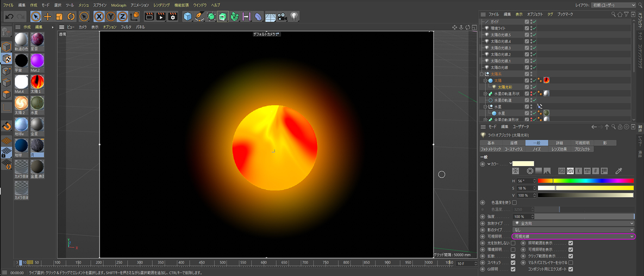The height and width of the screenshot is (276, 644).
Task: Enable the 色温度を使う checkbox
Action: [x=514, y=203]
